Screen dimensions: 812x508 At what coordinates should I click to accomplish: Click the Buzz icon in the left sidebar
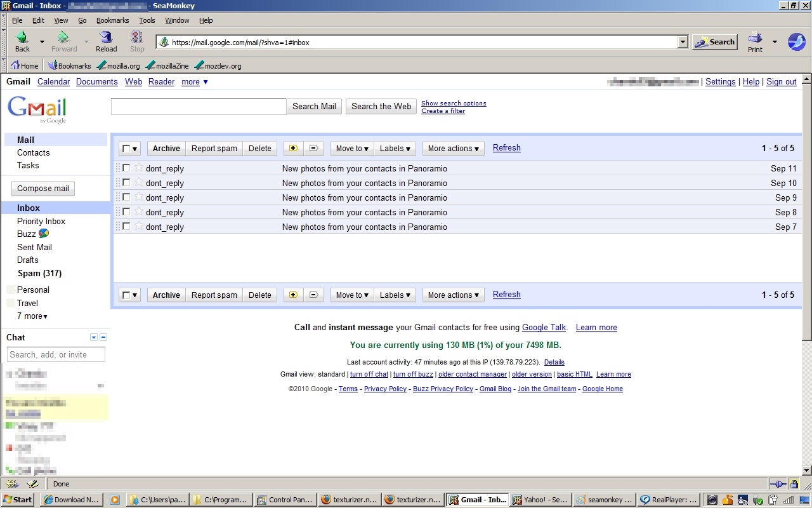click(x=45, y=234)
